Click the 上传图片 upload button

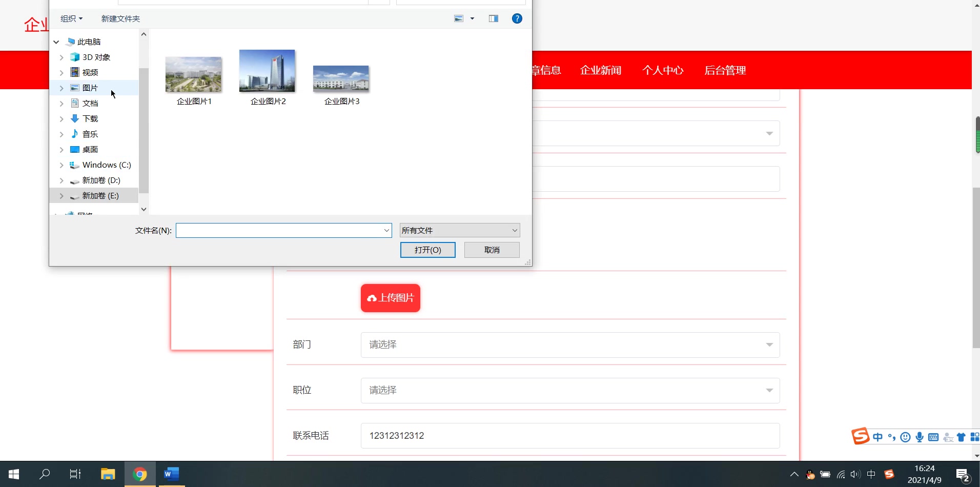(390, 298)
